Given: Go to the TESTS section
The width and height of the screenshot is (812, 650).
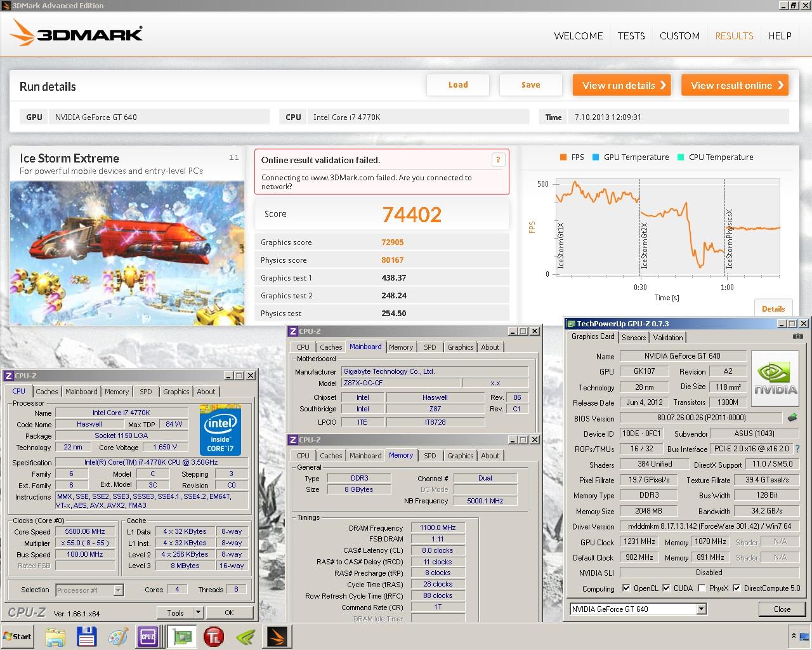Looking at the screenshot, I should click(631, 36).
